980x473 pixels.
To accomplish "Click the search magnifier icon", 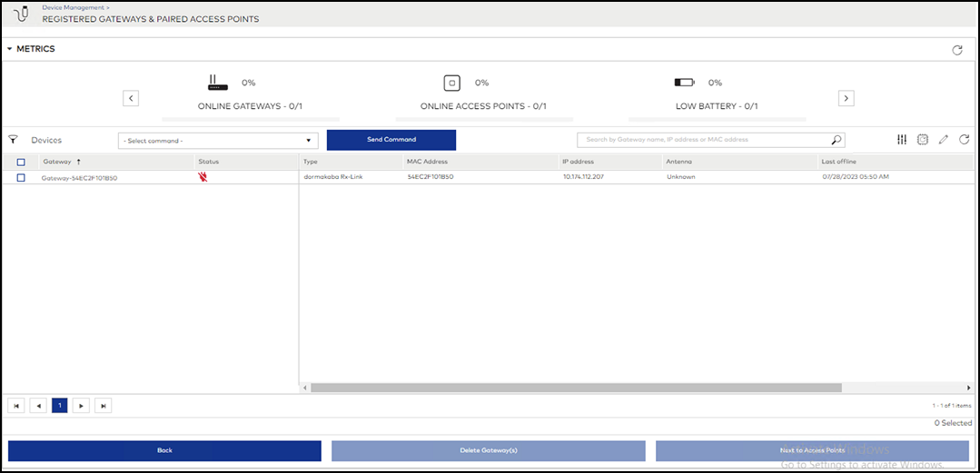I will (836, 140).
